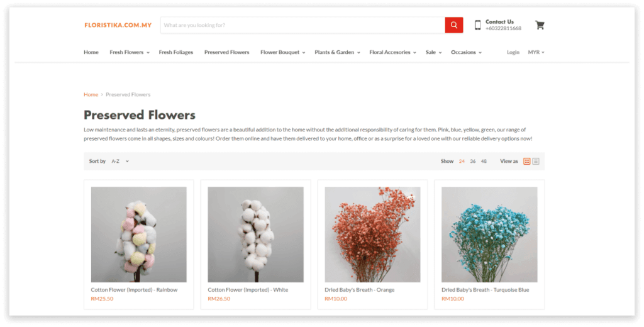This screenshot has height=327, width=644.
Task: Click the Floristika.com.my logo
Action: [x=118, y=25]
